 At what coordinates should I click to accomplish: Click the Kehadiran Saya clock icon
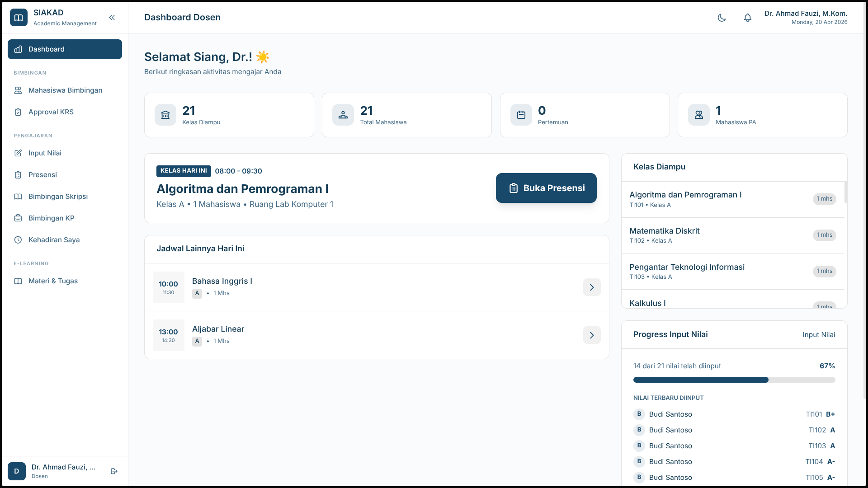tap(18, 240)
